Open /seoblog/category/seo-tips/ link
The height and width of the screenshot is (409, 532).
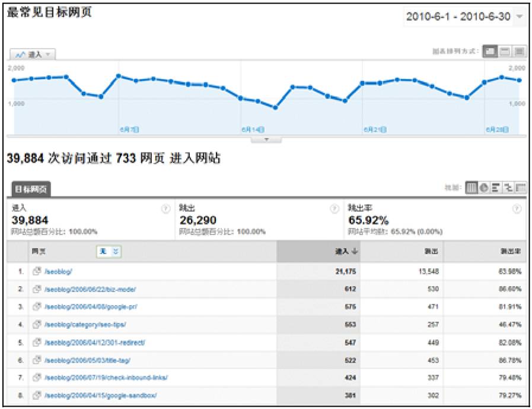coord(85,325)
